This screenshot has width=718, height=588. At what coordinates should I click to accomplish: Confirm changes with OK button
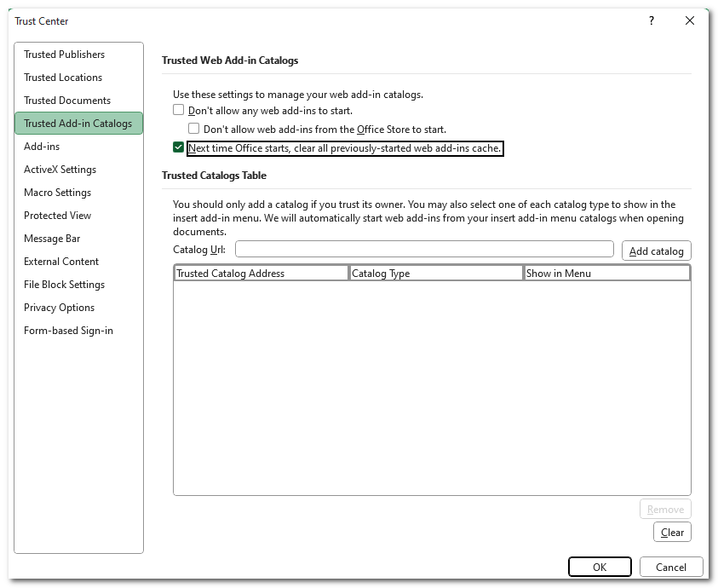600,567
